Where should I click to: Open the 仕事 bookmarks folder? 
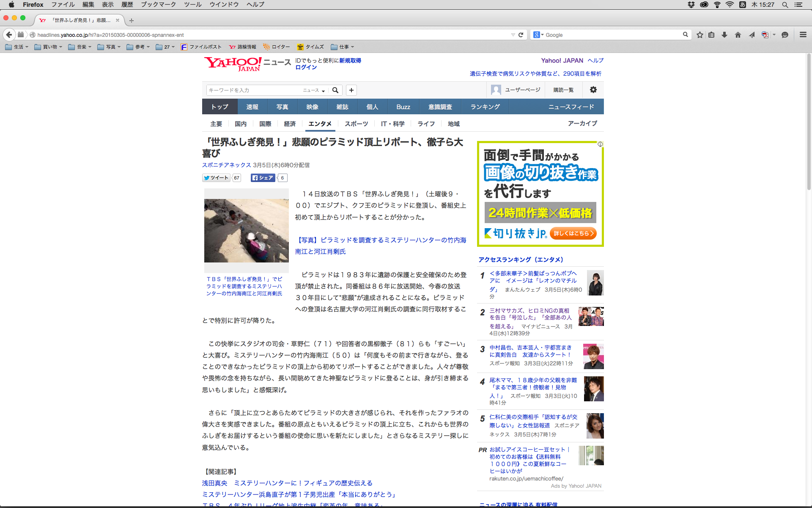click(342, 47)
